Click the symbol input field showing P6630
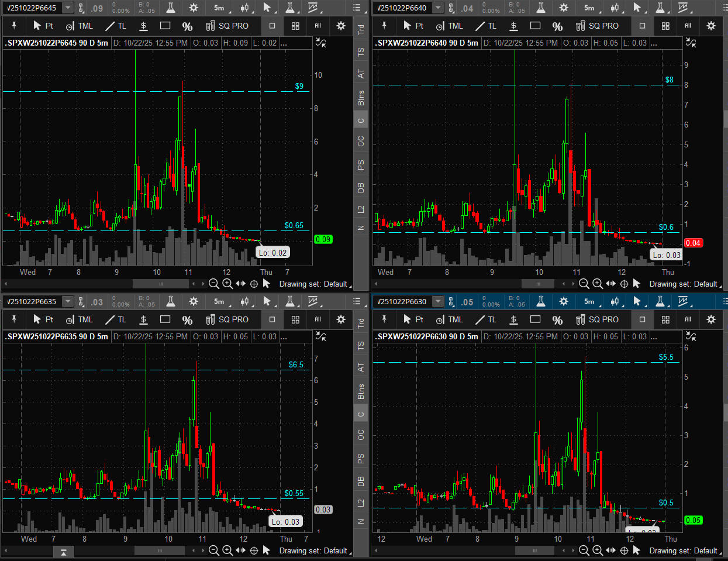Image resolution: width=728 pixels, height=561 pixels. 402,301
